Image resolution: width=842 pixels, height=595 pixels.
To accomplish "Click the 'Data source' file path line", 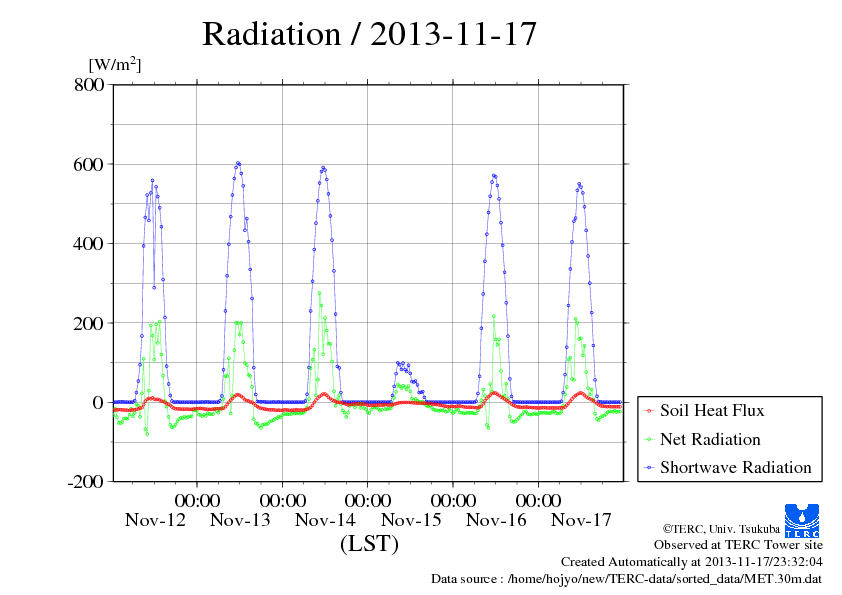I will point(626,579).
